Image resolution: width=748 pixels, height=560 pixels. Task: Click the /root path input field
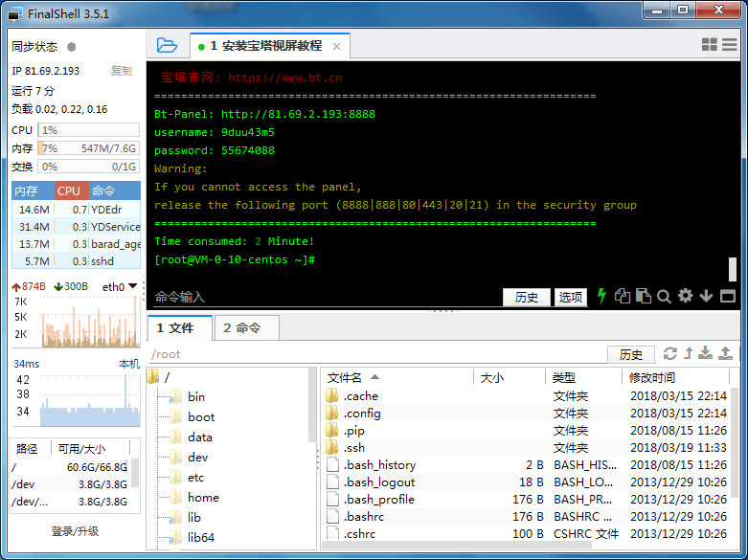click(378, 354)
